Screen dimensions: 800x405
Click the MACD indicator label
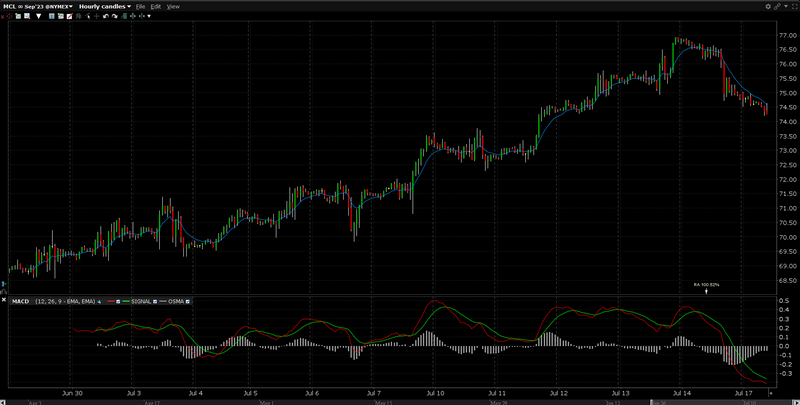19,300
